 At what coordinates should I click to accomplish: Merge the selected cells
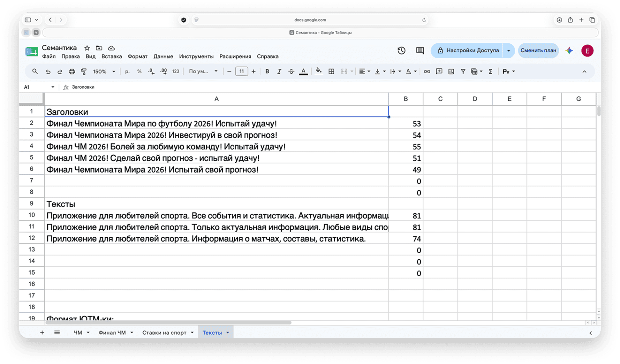point(344,71)
